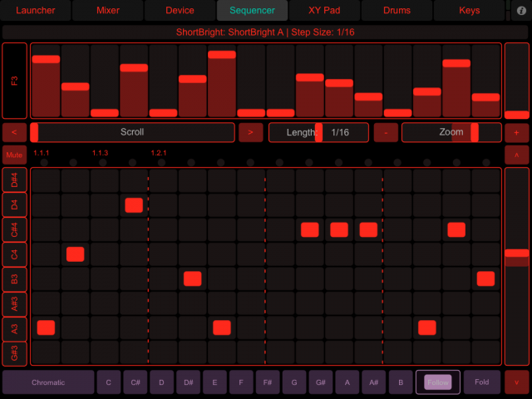Toggle the D4 note in the grid
The image size is (532, 399).
[x=134, y=205]
